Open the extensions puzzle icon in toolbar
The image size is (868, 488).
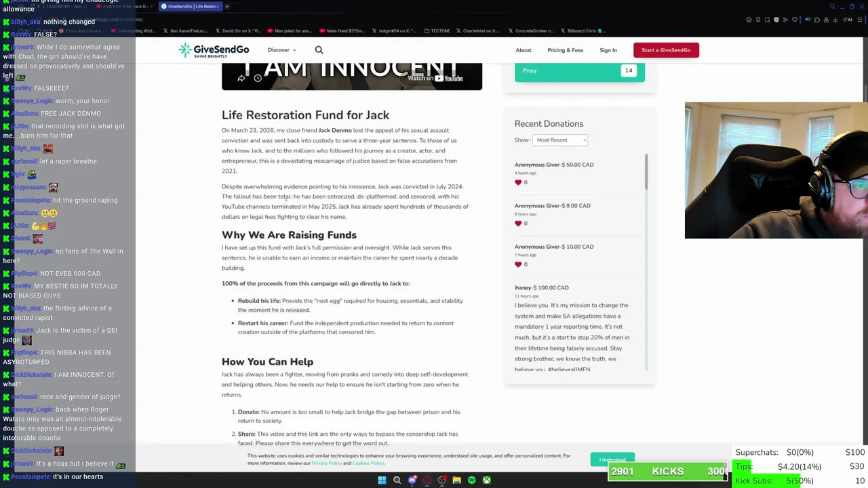817,20
